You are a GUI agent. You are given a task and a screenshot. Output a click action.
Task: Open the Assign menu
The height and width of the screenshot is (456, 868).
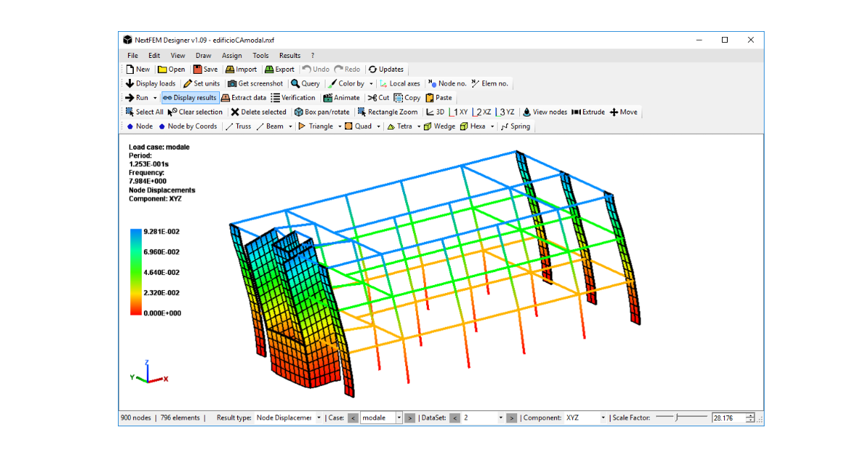pyautogui.click(x=231, y=55)
